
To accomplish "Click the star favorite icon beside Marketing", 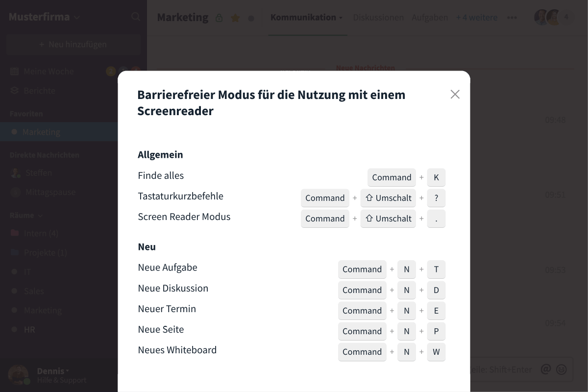I will 235,18.
